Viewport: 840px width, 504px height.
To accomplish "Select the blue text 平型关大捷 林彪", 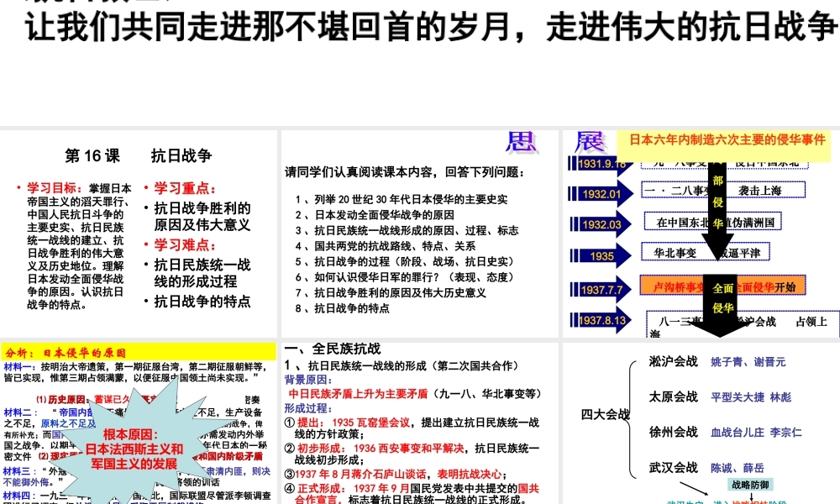I will 750,397.
